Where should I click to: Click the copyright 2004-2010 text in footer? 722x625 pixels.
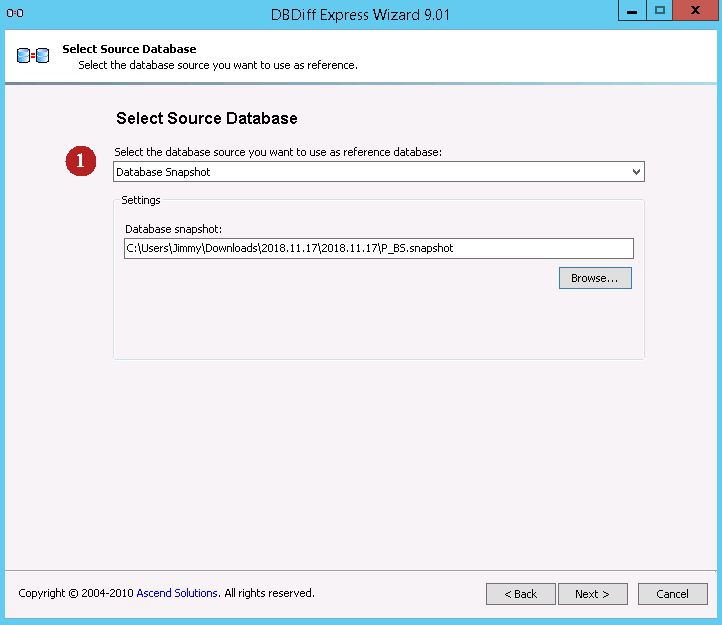(76, 593)
